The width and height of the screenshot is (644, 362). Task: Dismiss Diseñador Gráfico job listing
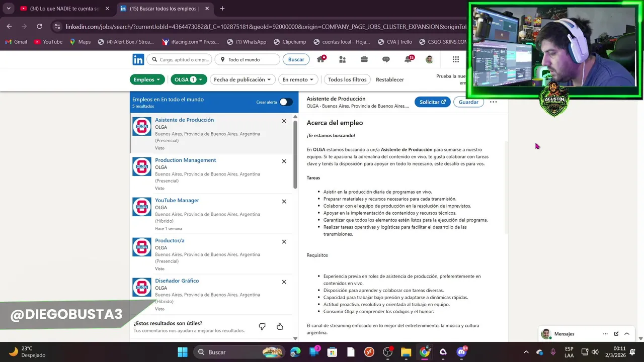point(284,282)
